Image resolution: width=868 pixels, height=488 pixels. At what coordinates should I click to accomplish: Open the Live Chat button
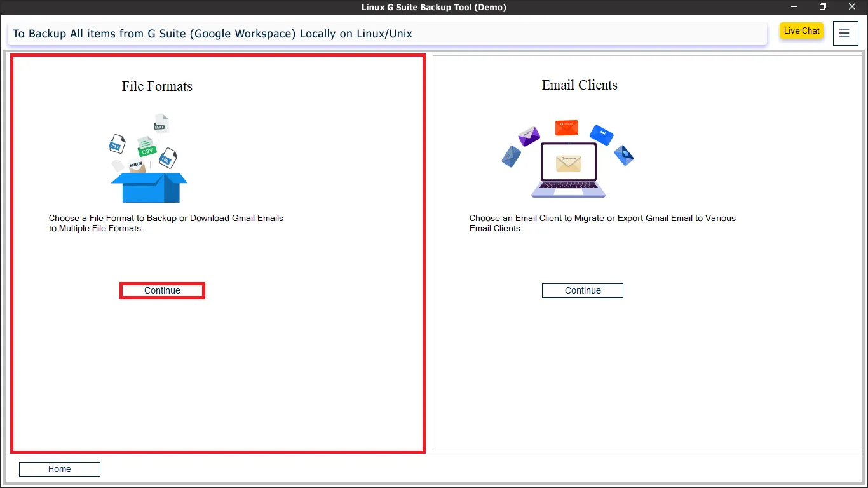click(802, 31)
